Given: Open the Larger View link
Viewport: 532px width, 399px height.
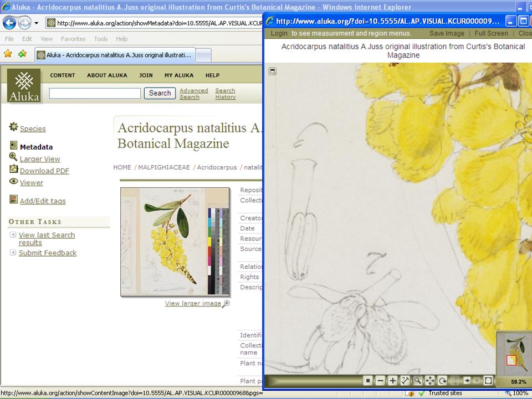Looking at the screenshot, I should (x=40, y=159).
